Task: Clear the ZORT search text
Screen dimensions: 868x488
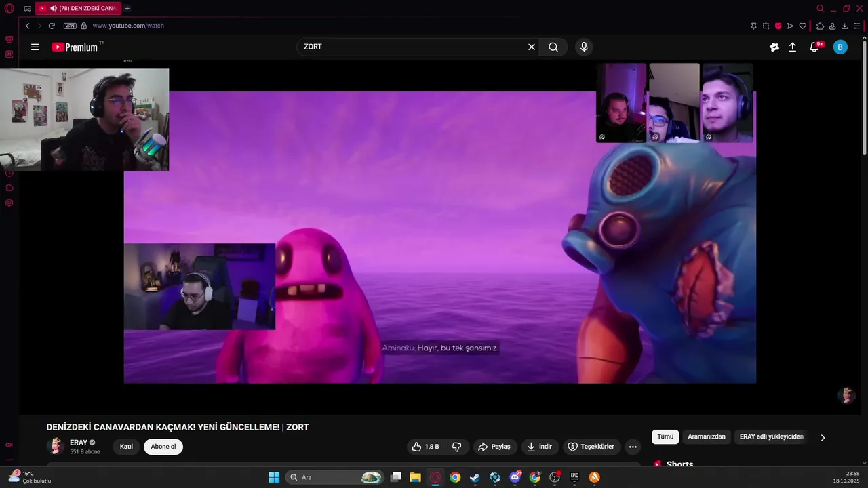Action: pyautogui.click(x=532, y=47)
